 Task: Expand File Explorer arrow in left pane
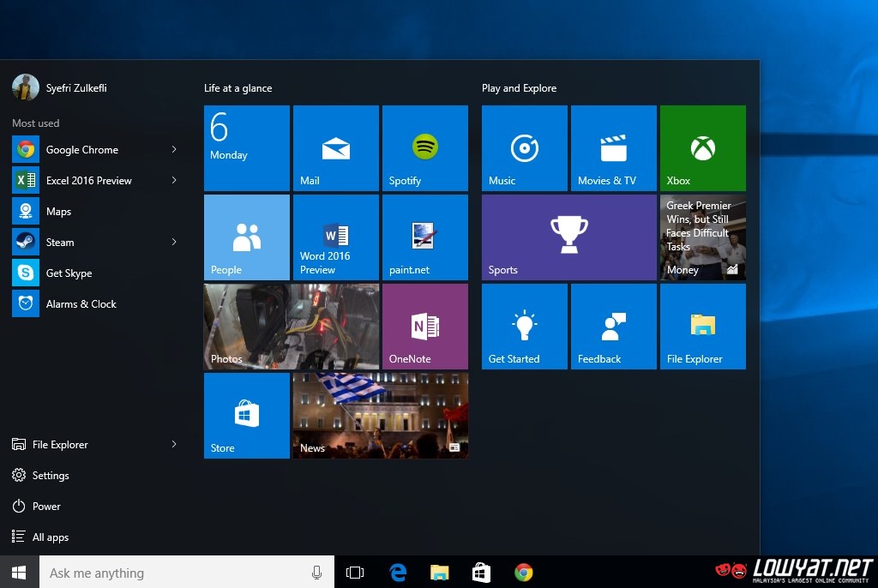174,445
